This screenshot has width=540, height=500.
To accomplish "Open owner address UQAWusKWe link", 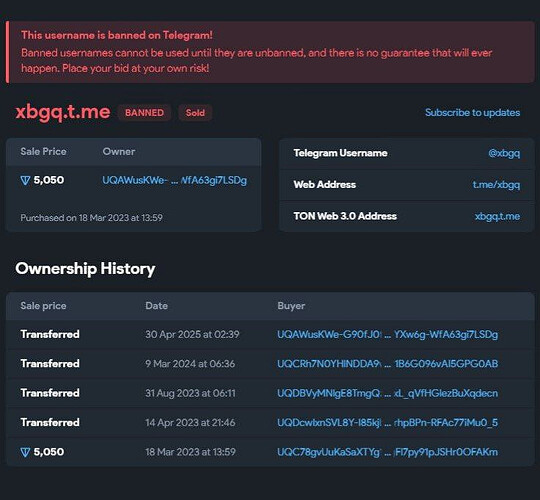I will 174,180.
